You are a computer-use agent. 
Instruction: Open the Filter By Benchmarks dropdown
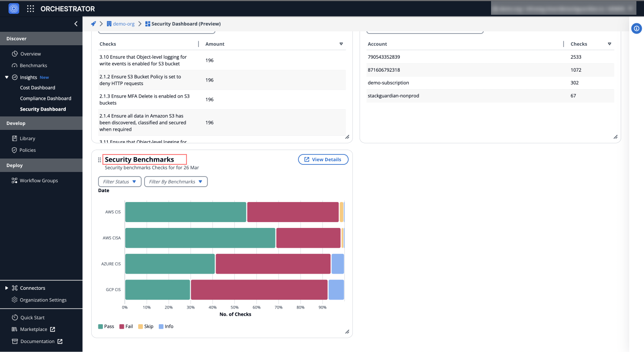175,181
